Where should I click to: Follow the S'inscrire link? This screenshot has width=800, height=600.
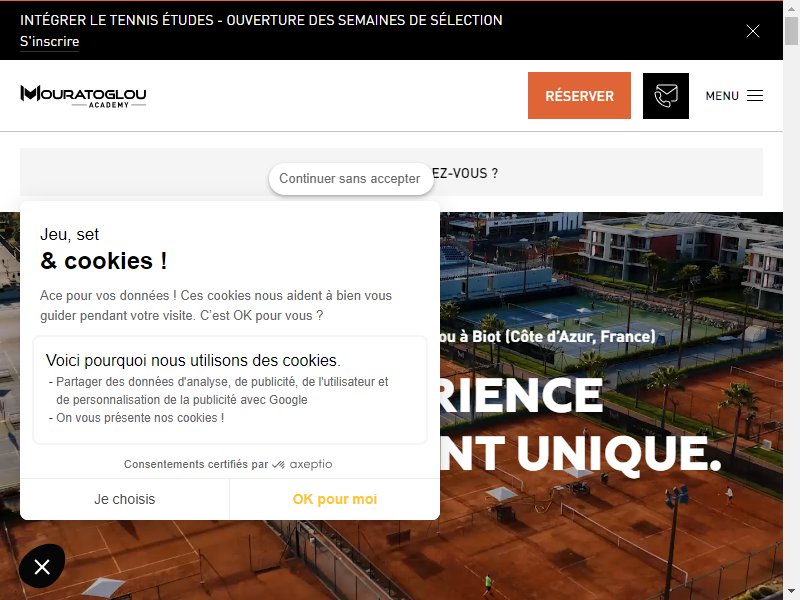pos(49,41)
